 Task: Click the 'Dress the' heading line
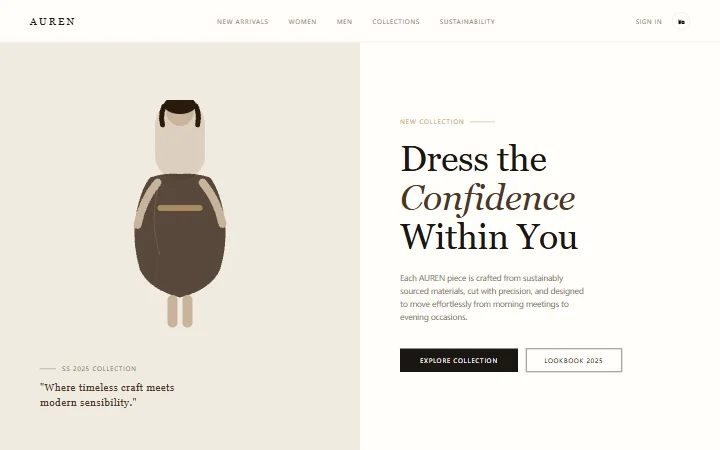[474, 159]
